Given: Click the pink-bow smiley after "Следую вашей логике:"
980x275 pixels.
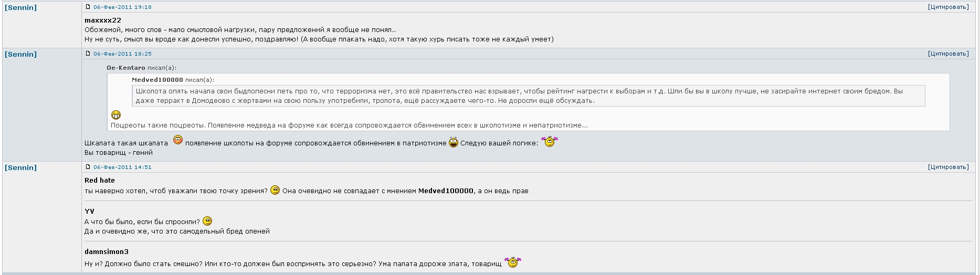Looking at the screenshot, I should [549, 142].
